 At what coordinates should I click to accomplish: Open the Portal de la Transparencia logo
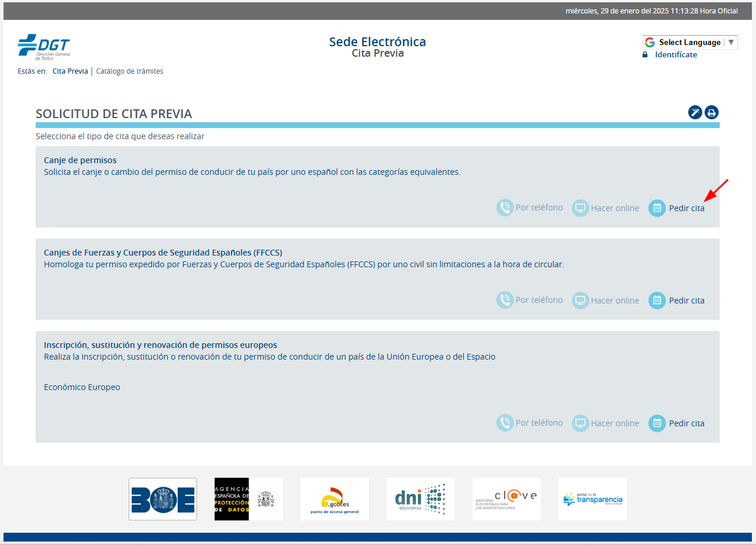[x=592, y=499]
